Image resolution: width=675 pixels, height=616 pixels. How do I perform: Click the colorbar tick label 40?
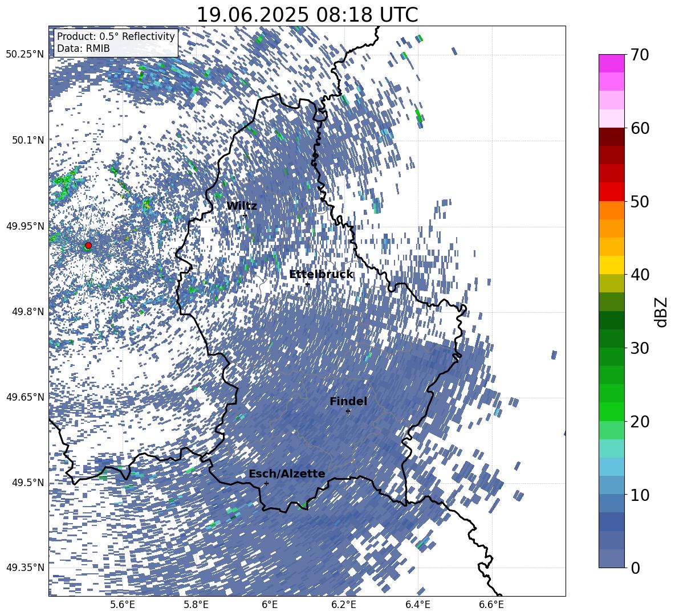click(640, 275)
